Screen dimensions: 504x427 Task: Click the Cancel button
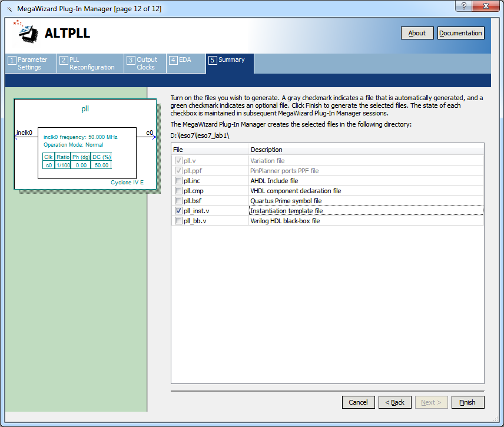coord(358,402)
